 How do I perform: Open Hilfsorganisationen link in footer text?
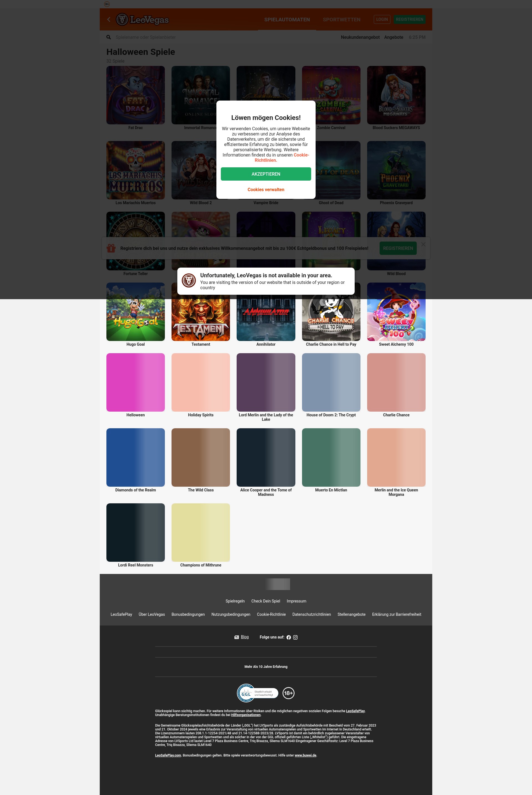(246, 715)
